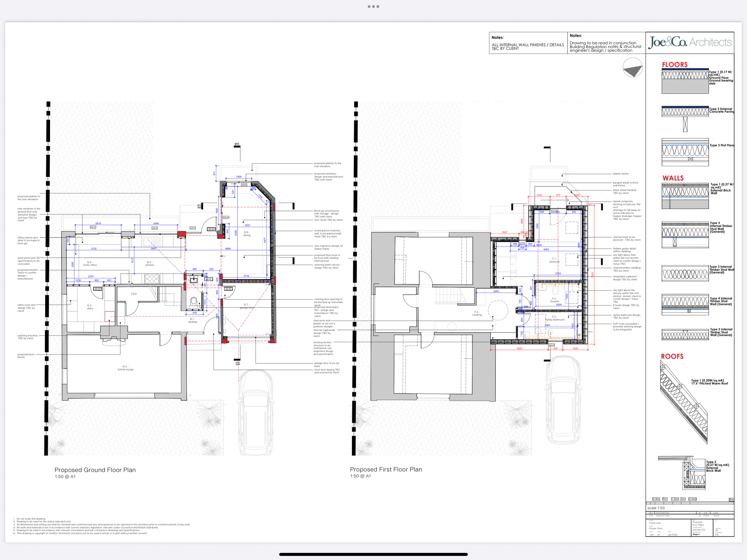This screenshot has height=560, width=747.
Task: Click the G.5 kitchen room label
Action: click(x=150, y=264)
